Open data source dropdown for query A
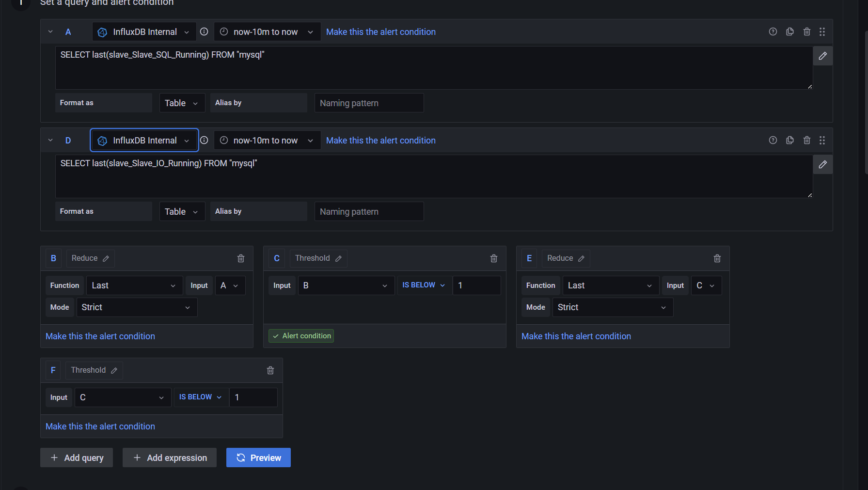The width and height of the screenshot is (868, 490). click(144, 32)
